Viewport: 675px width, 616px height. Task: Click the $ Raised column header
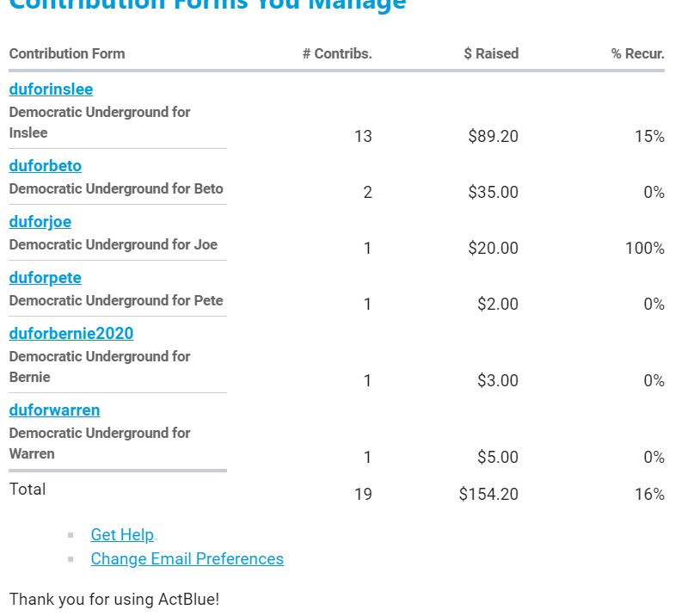point(491,53)
